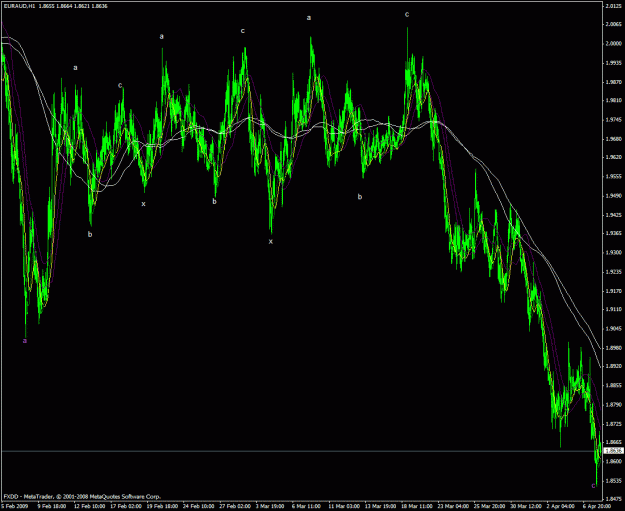Click the 1.8475 price axis label
Viewport: 625px width, 511px height.
[613, 499]
